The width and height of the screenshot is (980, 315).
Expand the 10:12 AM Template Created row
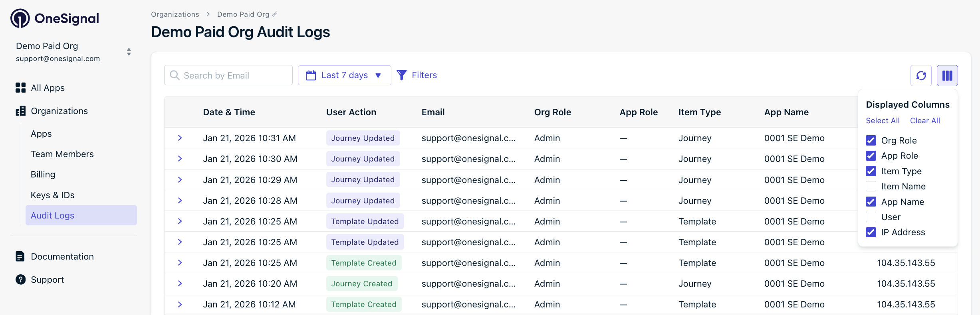[x=180, y=304]
